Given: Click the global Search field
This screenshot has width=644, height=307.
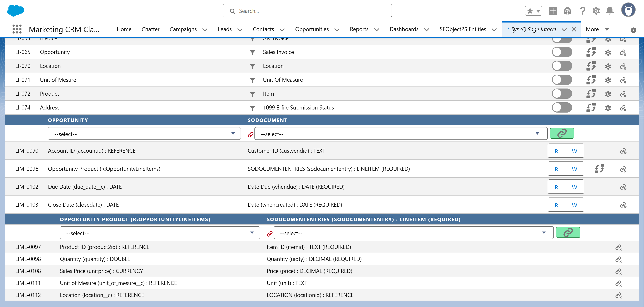Looking at the screenshot, I should coord(307,11).
